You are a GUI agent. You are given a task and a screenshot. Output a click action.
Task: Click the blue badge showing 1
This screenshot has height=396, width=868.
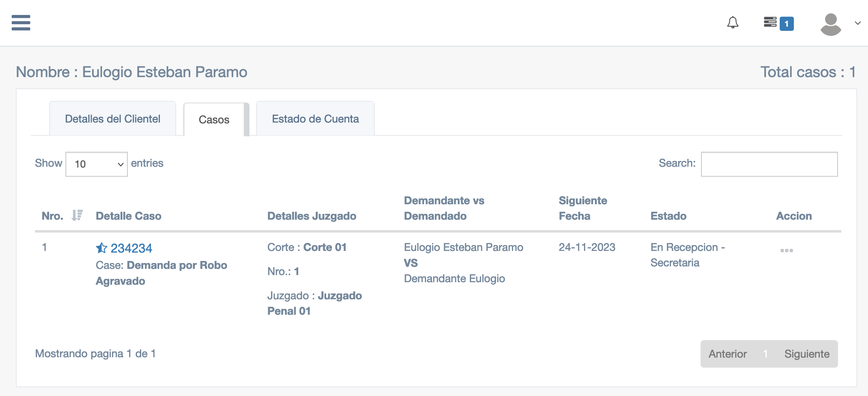787,24
